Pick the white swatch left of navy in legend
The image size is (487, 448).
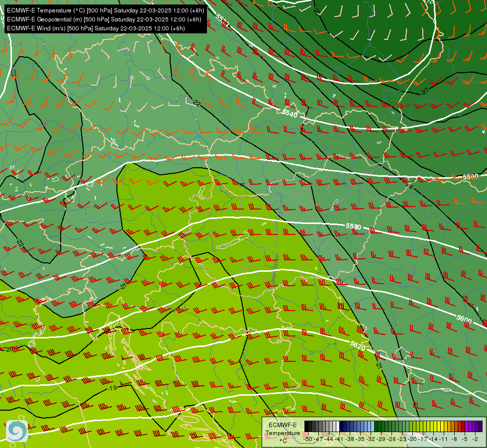point(338,426)
